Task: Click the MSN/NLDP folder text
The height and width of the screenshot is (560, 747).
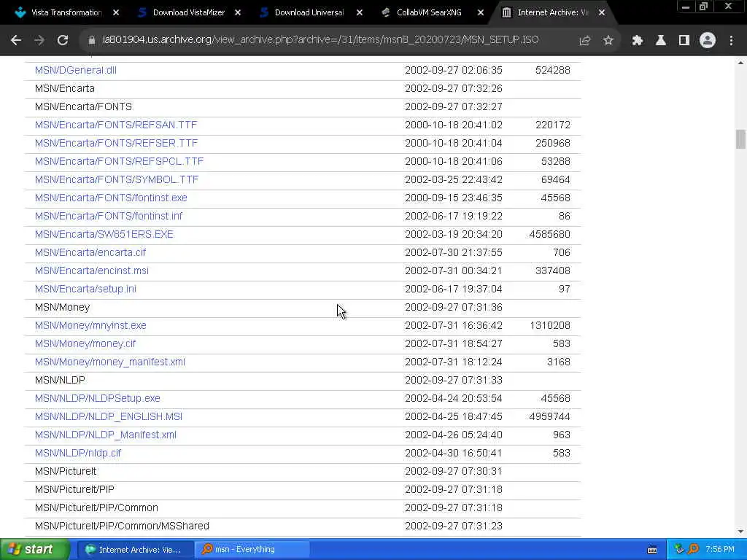Action: pyautogui.click(x=60, y=380)
